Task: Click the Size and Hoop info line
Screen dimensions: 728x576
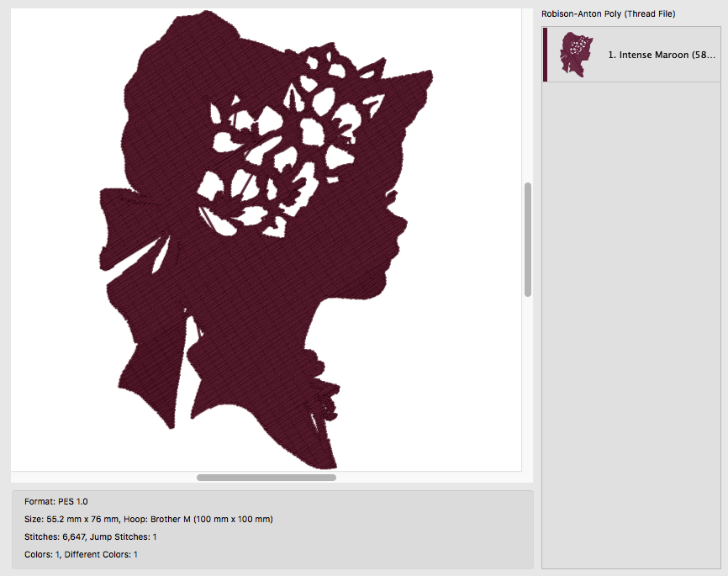Action: [x=149, y=520]
